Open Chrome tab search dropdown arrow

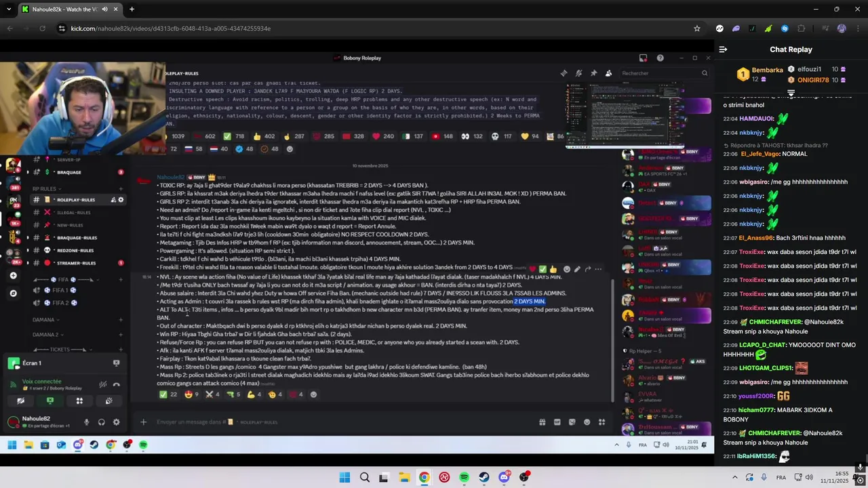tap(9, 9)
